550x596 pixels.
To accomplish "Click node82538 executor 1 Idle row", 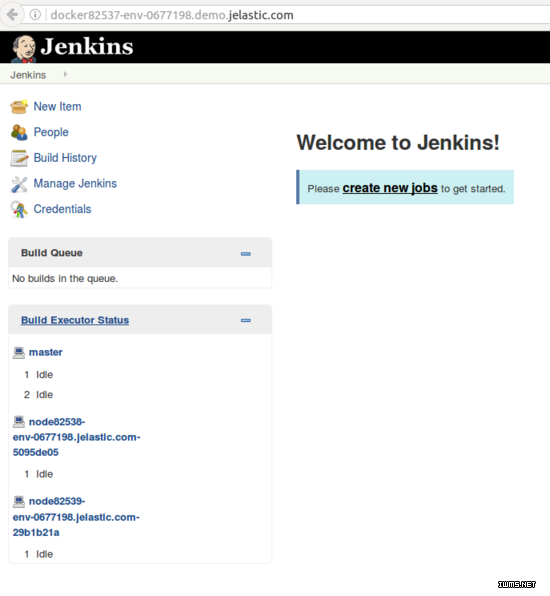I will click(39, 474).
